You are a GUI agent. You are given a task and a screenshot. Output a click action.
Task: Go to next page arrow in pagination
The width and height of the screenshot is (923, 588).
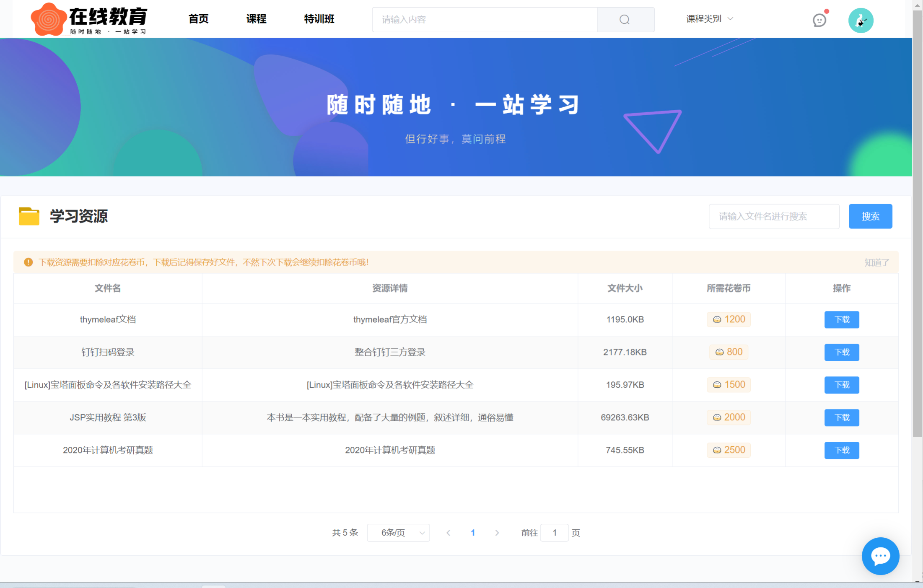point(497,533)
